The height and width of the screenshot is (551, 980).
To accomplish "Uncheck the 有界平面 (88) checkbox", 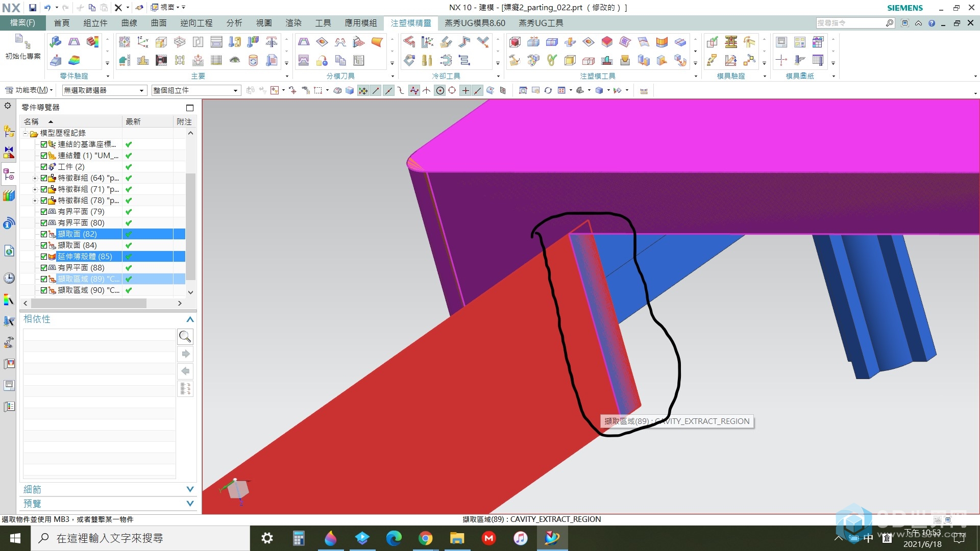I will coord(44,268).
